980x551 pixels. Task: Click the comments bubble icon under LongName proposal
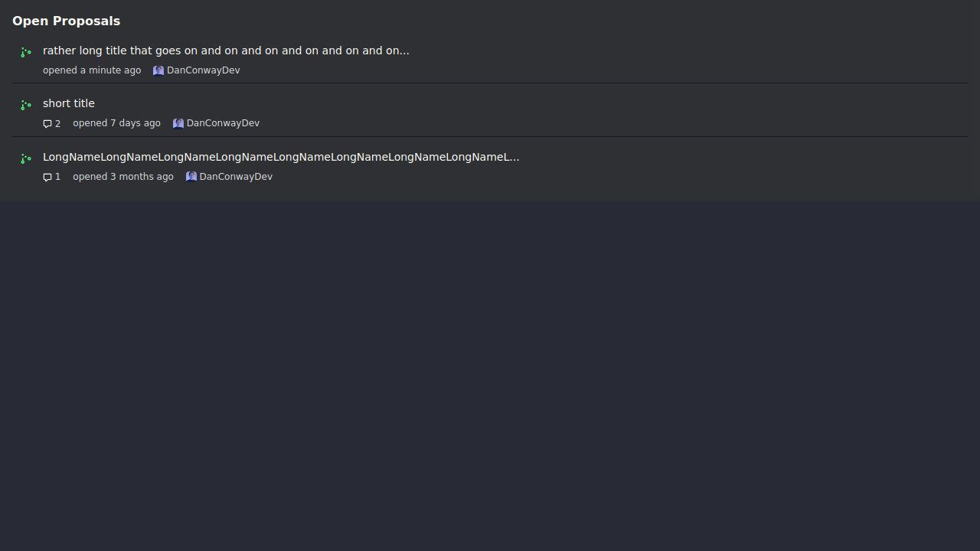click(x=47, y=178)
